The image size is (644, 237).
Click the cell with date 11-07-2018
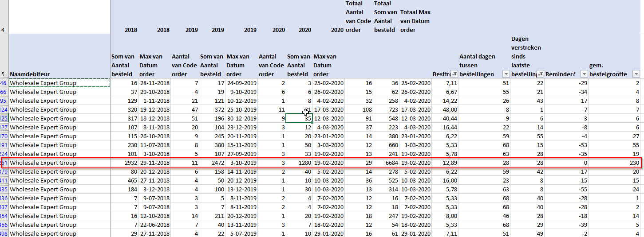[x=154, y=145]
